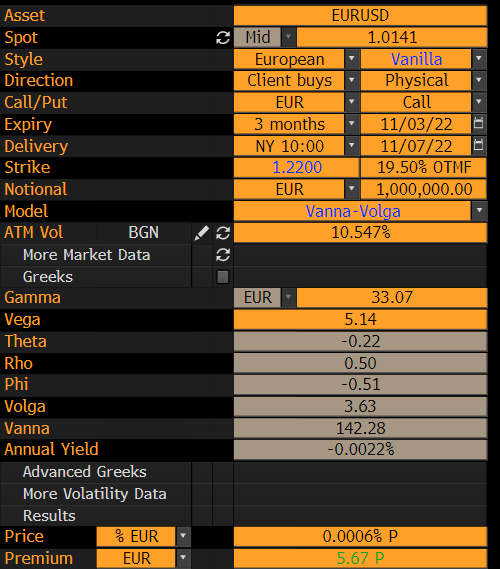The width and height of the screenshot is (500, 569).
Task: Click the Rho value 0.50
Action: click(x=360, y=363)
